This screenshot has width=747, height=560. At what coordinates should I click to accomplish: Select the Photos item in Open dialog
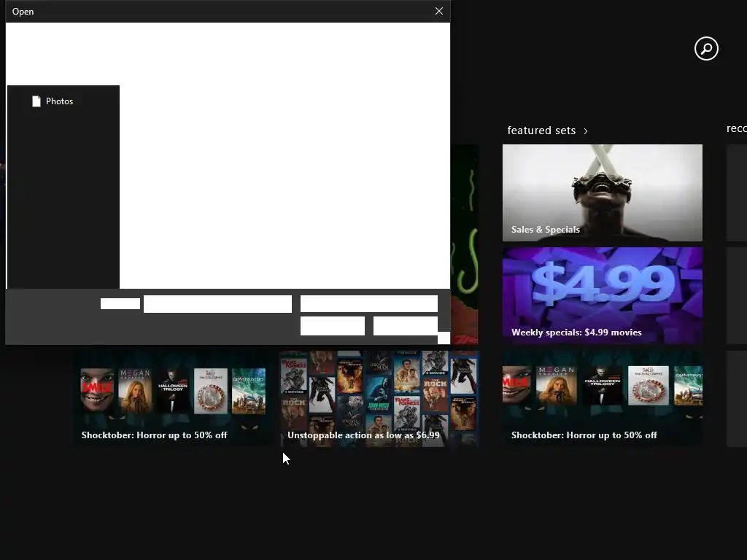click(x=59, y=101)
